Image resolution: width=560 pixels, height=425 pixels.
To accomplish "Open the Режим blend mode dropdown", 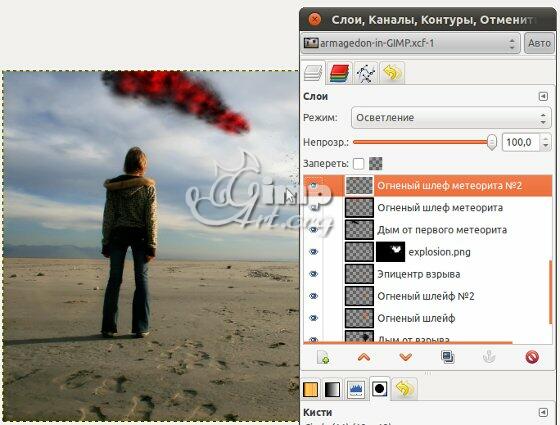I will coord(451,118).
